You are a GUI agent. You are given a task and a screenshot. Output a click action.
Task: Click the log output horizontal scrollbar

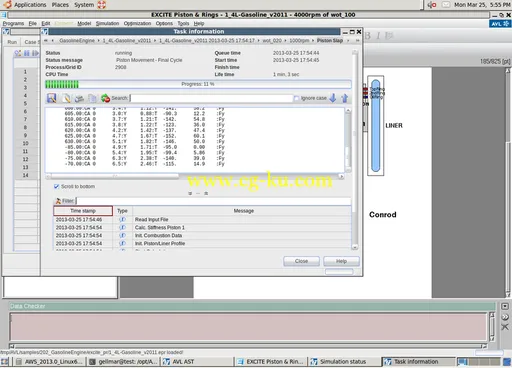coord(195,176)
